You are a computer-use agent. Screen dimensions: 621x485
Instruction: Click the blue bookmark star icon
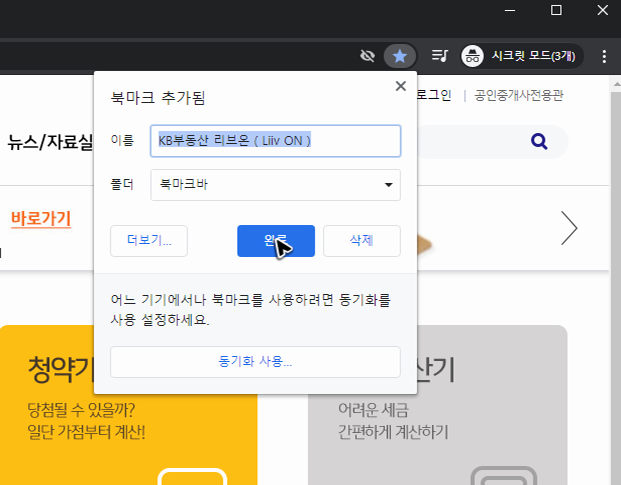[400, 56]
